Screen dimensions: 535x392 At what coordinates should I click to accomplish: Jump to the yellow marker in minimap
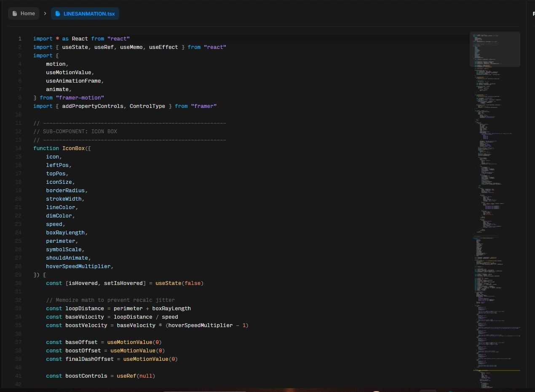[x=496, y=371]
